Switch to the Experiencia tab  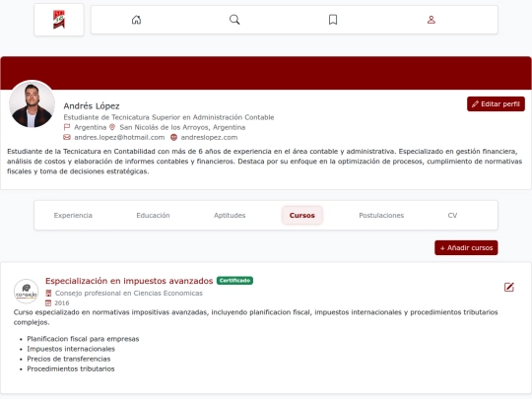(x=73, y=215)
